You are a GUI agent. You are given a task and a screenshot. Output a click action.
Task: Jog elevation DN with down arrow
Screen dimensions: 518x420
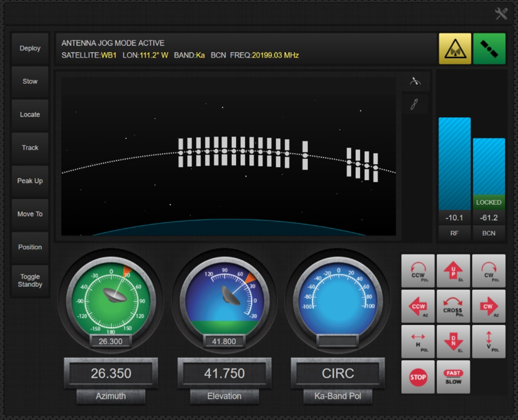click(453, 342)
